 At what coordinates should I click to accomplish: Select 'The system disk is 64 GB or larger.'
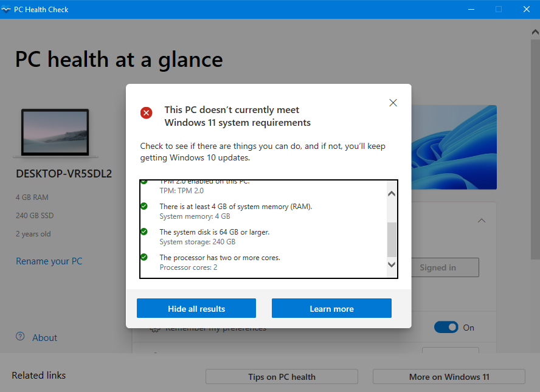214,232
